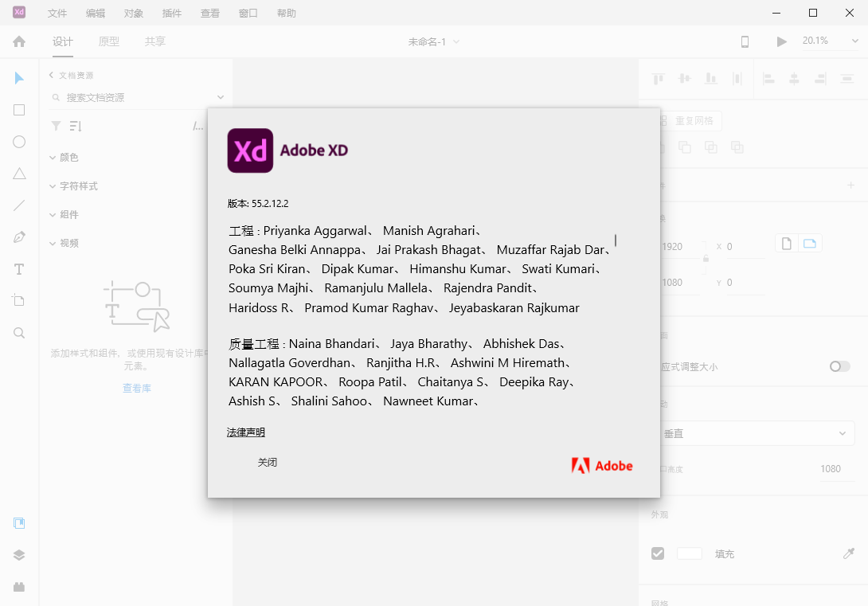This screenshot has width=868, height=606.
Task: Click the mobile device preview icon
Action: tap(745, 42)
